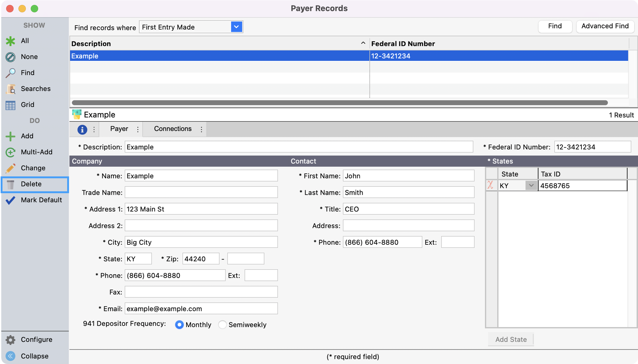This screenshot has height=364, width=638.
Task: Click the records list horizontal scrollbar
Action: click(x=340, y=102)
